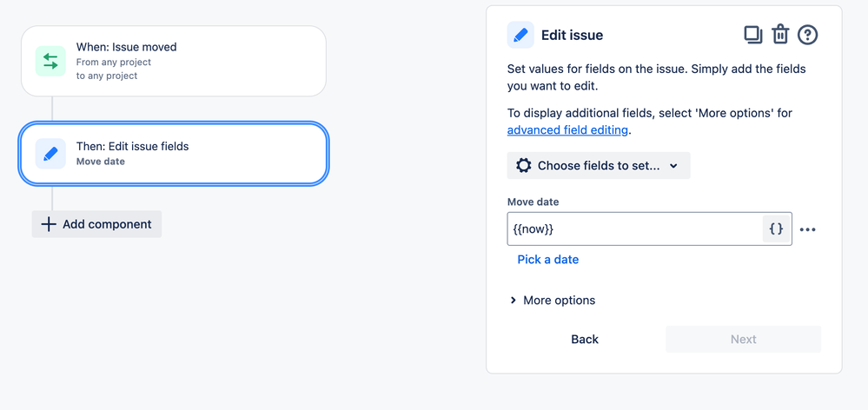Delete the component with the trash icon
The height and width of the screenshot is (410, 868).
(780, 35)
